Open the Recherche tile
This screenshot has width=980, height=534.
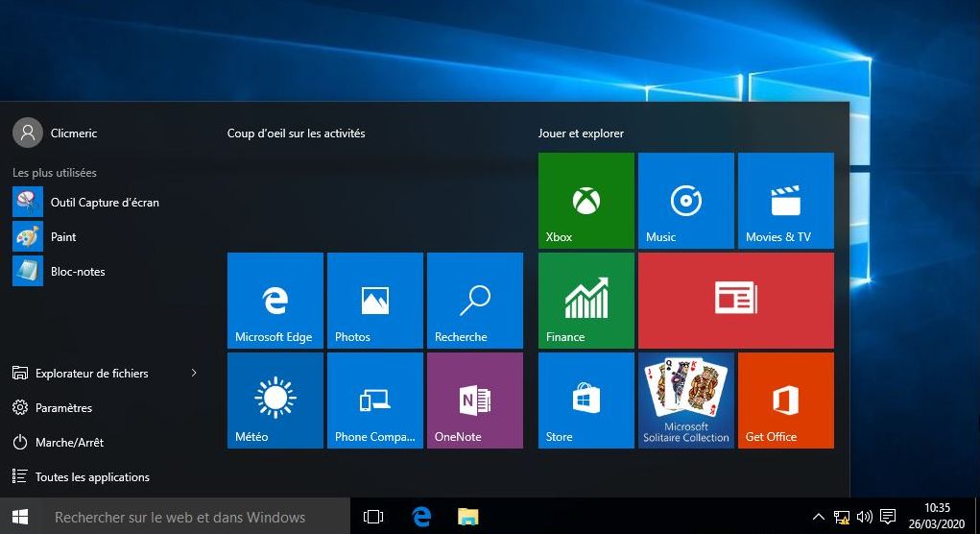coord(475,301)
